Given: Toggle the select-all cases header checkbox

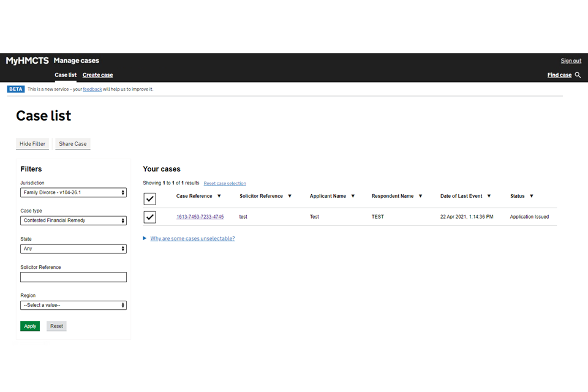Looking at the screenshot, I should click(x=149, y=198).
